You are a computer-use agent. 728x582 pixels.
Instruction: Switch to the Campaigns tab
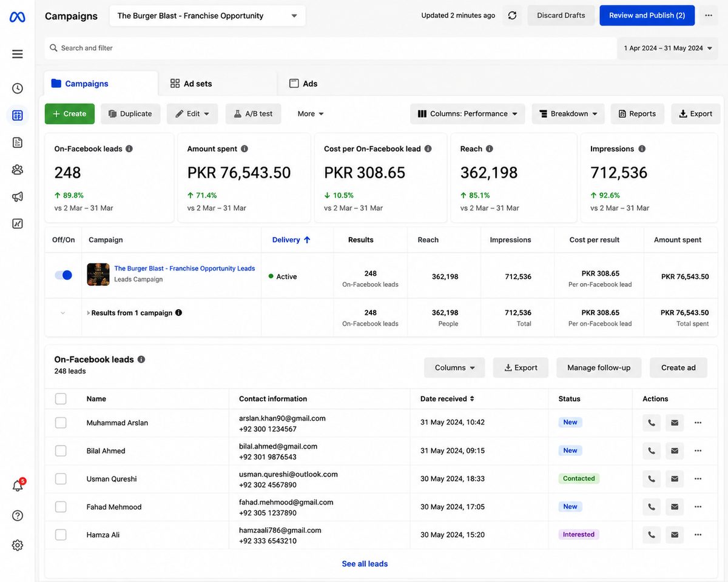pos(101,84)
